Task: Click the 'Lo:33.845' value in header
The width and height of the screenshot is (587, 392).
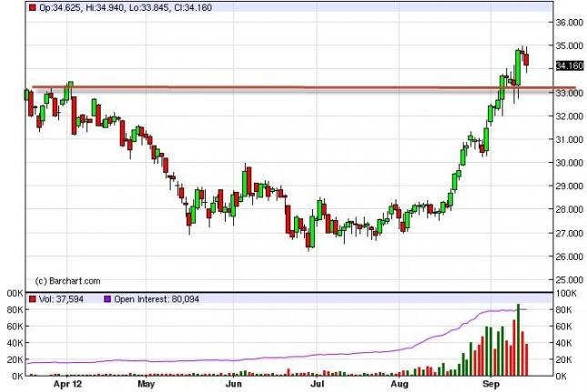Action: [148, 7]
